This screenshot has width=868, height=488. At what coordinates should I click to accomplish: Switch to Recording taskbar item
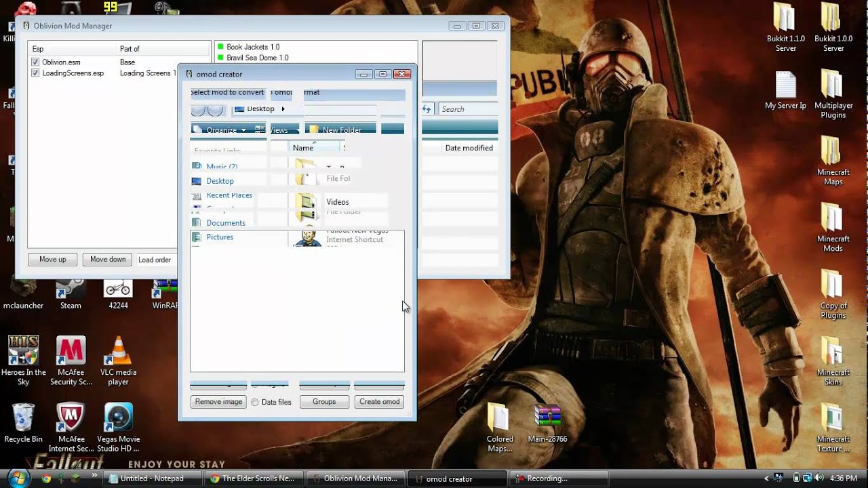[559, 479]
